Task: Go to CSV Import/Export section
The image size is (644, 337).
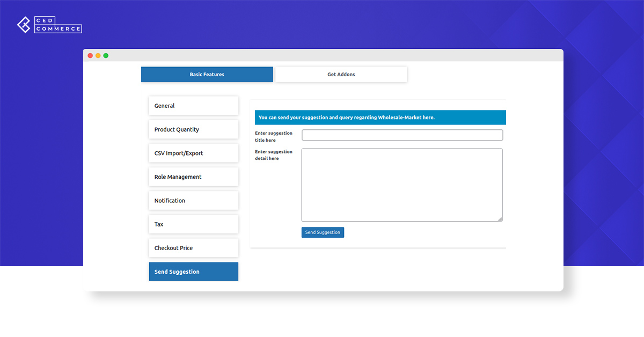Action: pyautogui.click(x=194, y=153)
